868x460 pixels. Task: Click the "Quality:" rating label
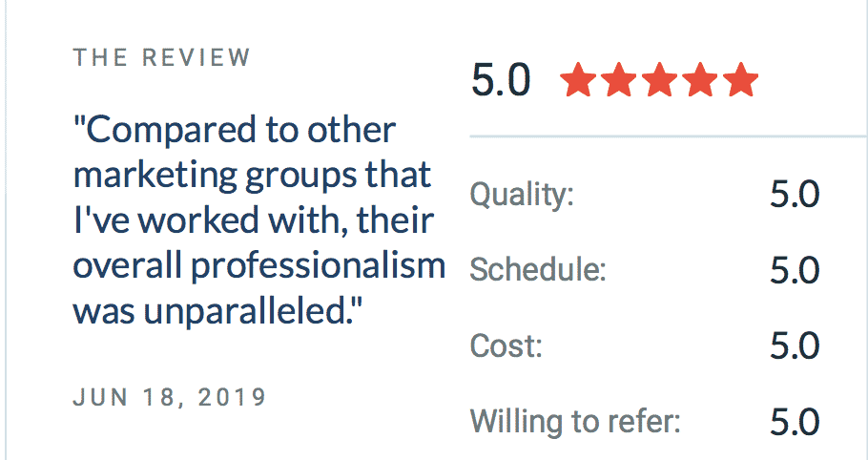522,195
